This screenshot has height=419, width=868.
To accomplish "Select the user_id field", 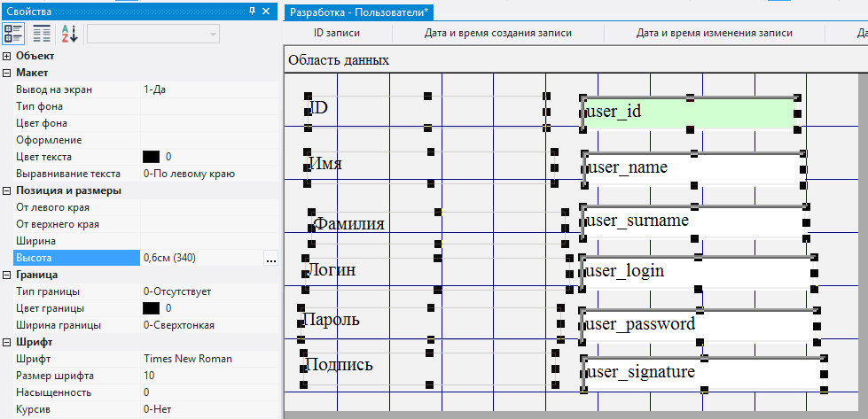I will 688,113.
